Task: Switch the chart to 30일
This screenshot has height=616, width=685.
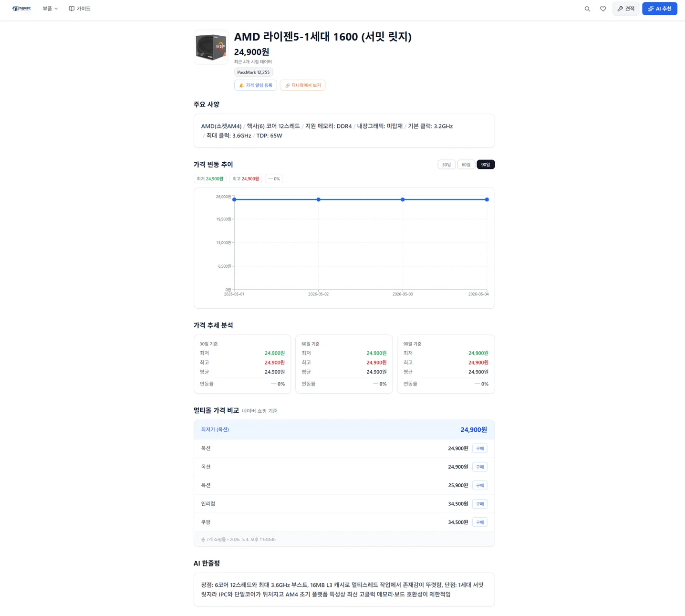Action: 446,165
